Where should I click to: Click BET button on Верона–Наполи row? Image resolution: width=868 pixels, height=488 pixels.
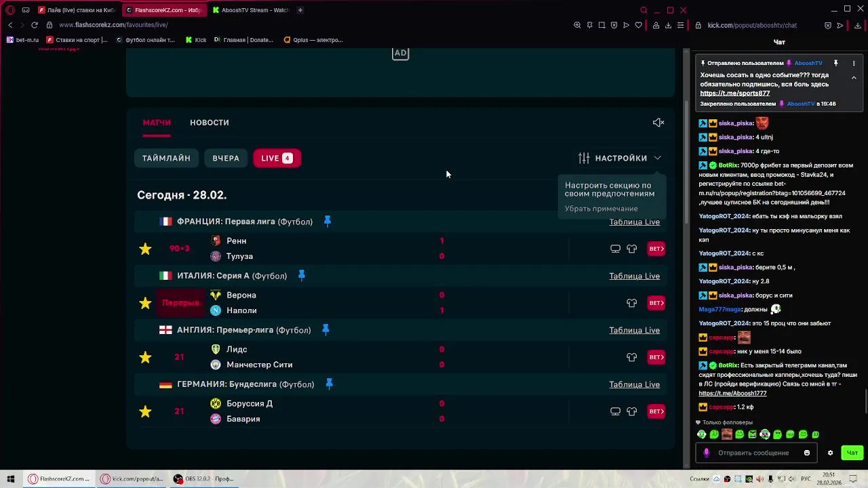point(656,303)
